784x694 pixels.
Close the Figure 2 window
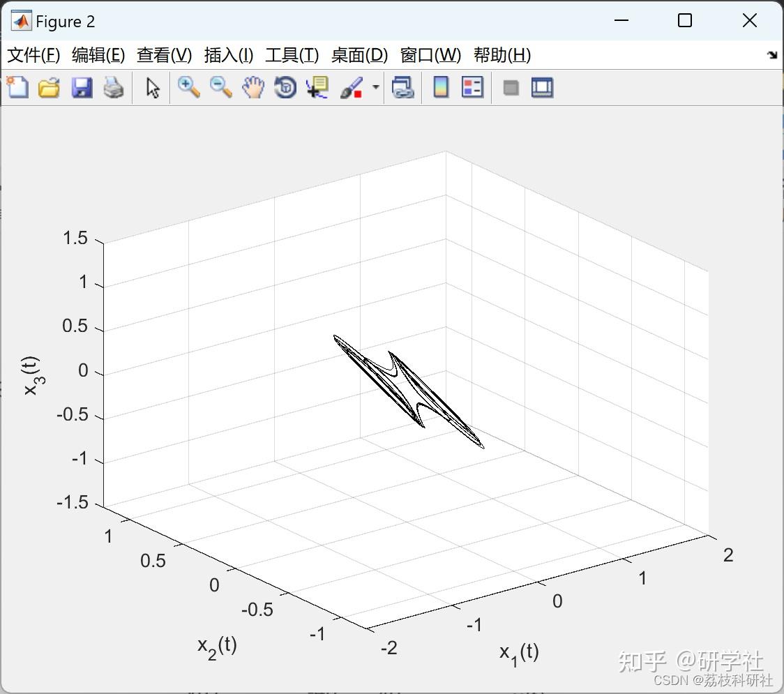click(x=750, y=20)
